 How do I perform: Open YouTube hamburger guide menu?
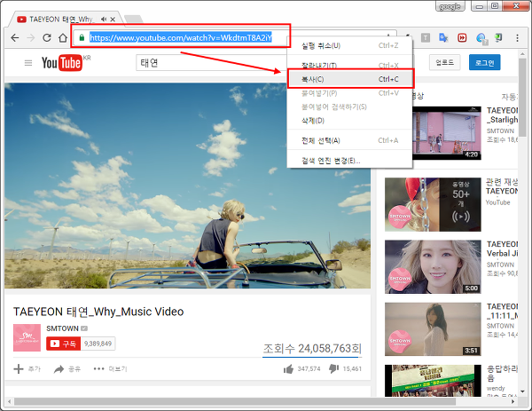pos(28,63)
